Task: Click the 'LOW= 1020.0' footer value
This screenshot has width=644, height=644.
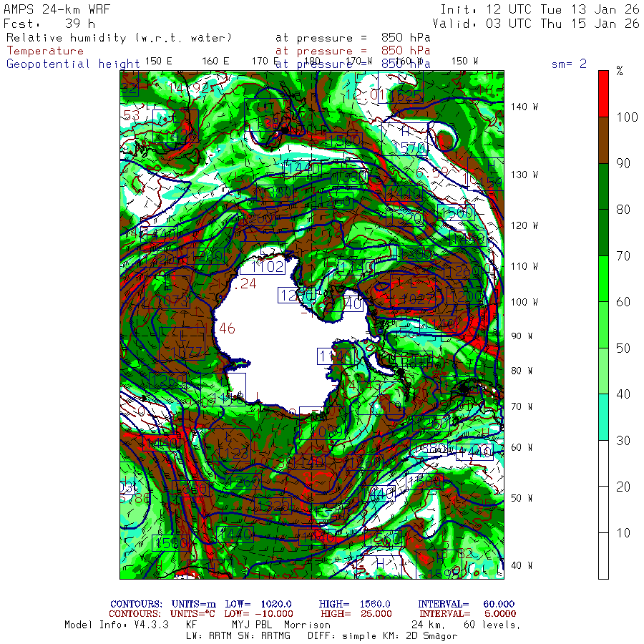Action: 258,604
